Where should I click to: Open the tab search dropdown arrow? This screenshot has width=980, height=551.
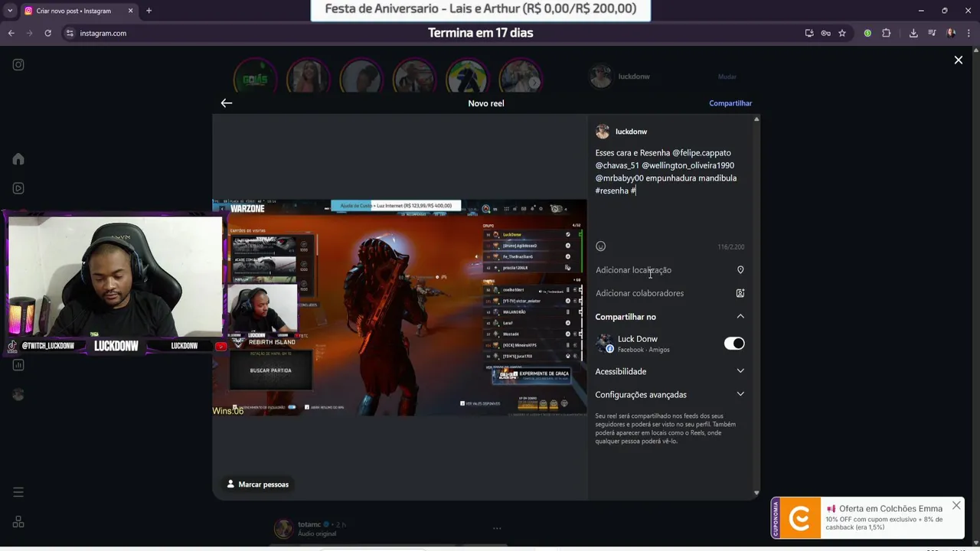pyautogui.click(x=9, y=11)
